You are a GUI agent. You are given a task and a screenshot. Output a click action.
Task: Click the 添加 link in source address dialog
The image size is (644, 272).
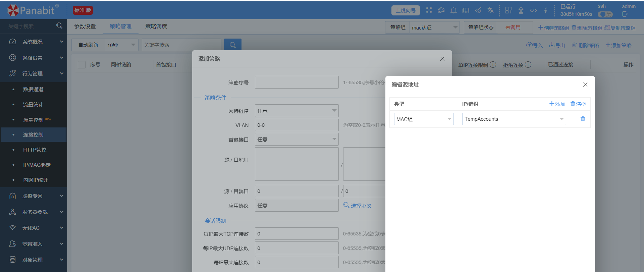(557, 104)
